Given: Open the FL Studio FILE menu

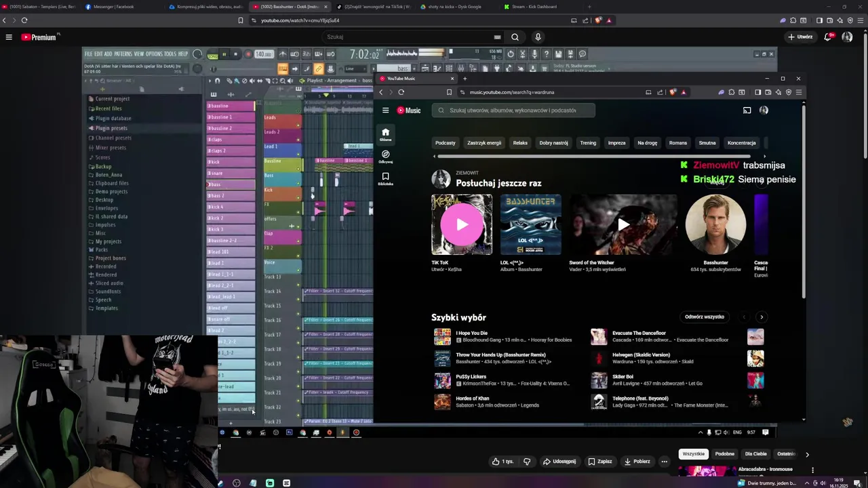Looking at the screenshot, I should (88, 54).
